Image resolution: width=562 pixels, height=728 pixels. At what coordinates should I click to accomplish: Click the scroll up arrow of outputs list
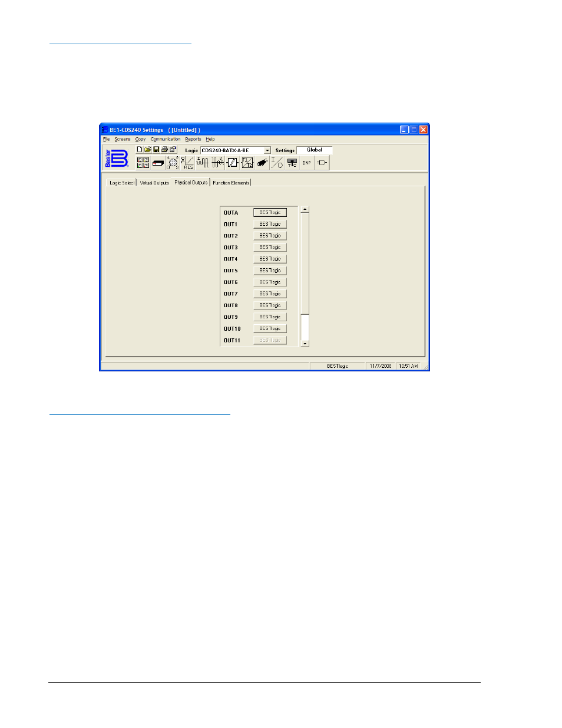[x=305, y=209]
